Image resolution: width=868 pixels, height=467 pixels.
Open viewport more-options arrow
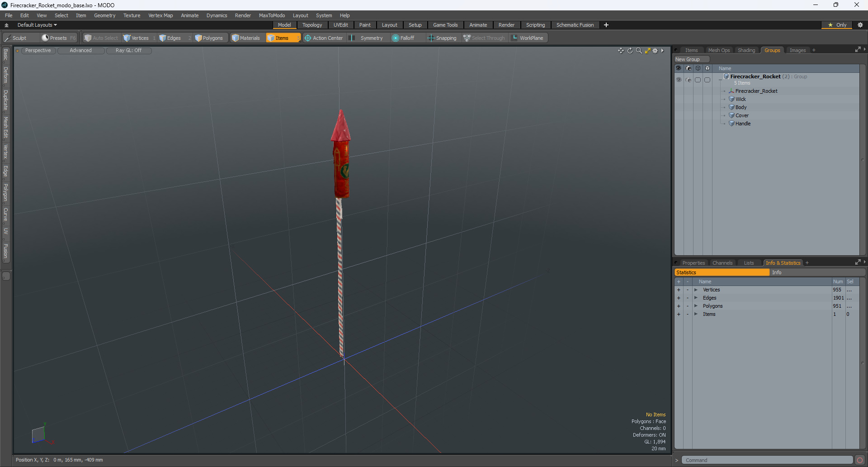tap(662, 51)
